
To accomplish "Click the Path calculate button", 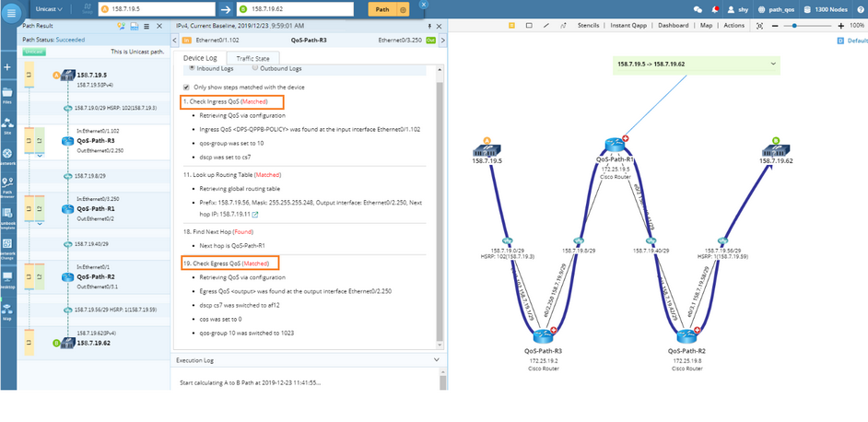I will (382, 9).
